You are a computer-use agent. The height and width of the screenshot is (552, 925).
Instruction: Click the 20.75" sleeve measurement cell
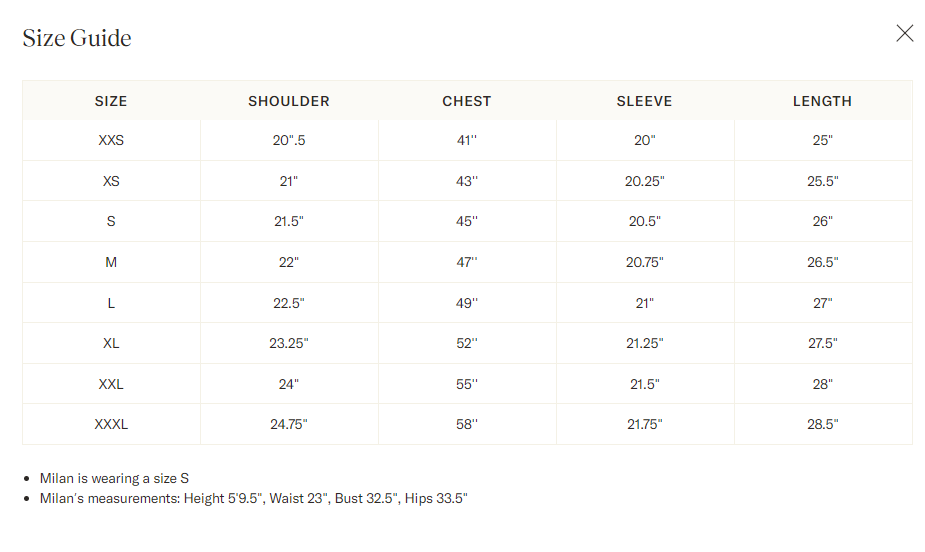[644, 262]
